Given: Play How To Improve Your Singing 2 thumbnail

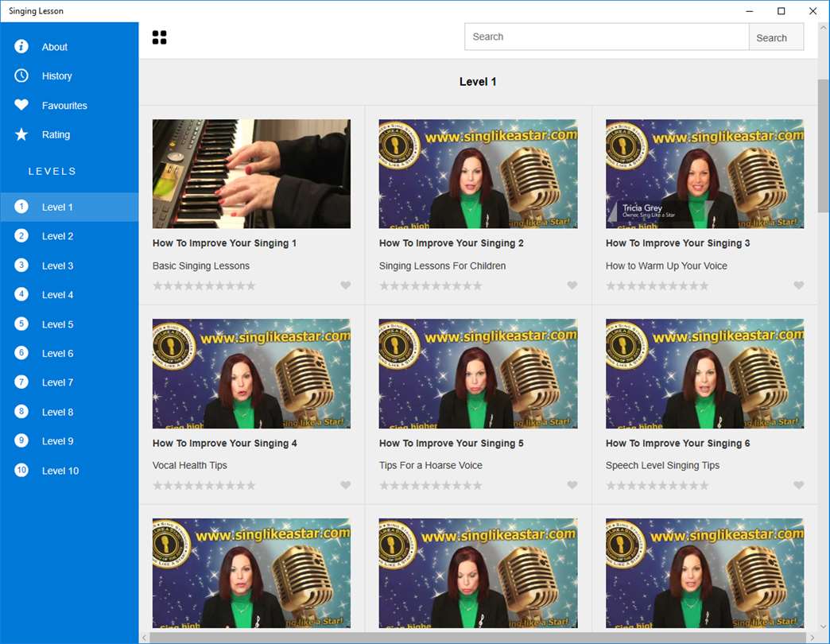Looking at the screenshot, I should pyautogui.click(x=478, y=173).
